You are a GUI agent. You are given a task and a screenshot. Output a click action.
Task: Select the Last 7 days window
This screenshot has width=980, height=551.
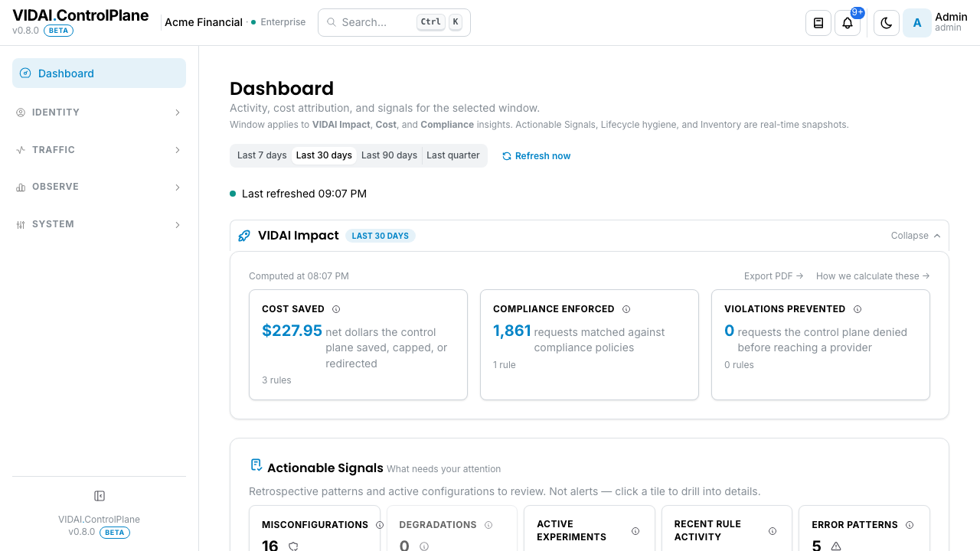pos(262,155)
